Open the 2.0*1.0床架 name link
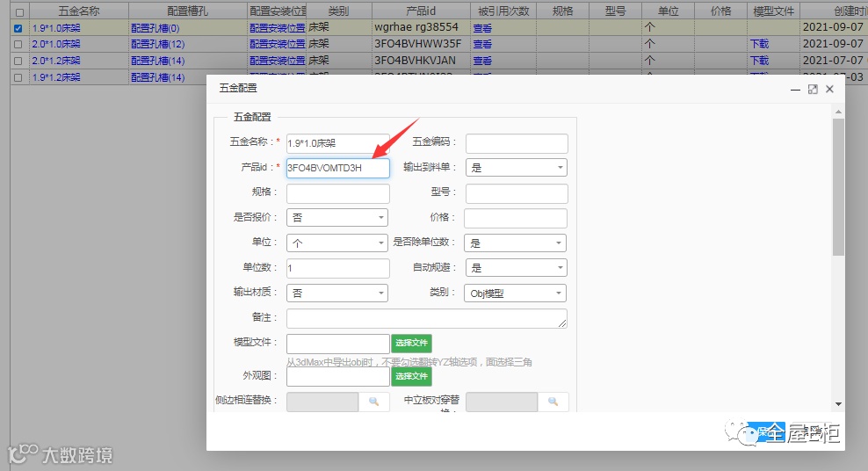868x471 pixels. [56, 44]
